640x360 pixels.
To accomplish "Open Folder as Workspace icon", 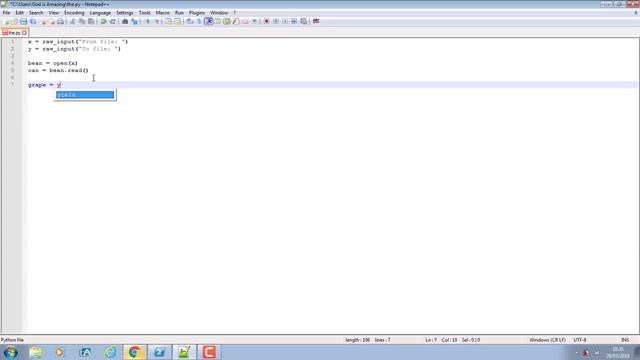I will 245,21.
